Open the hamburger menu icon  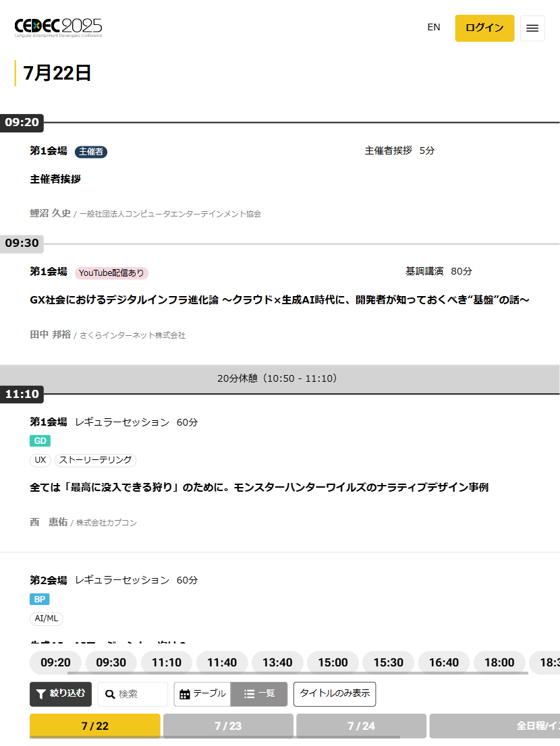point(532,28)
